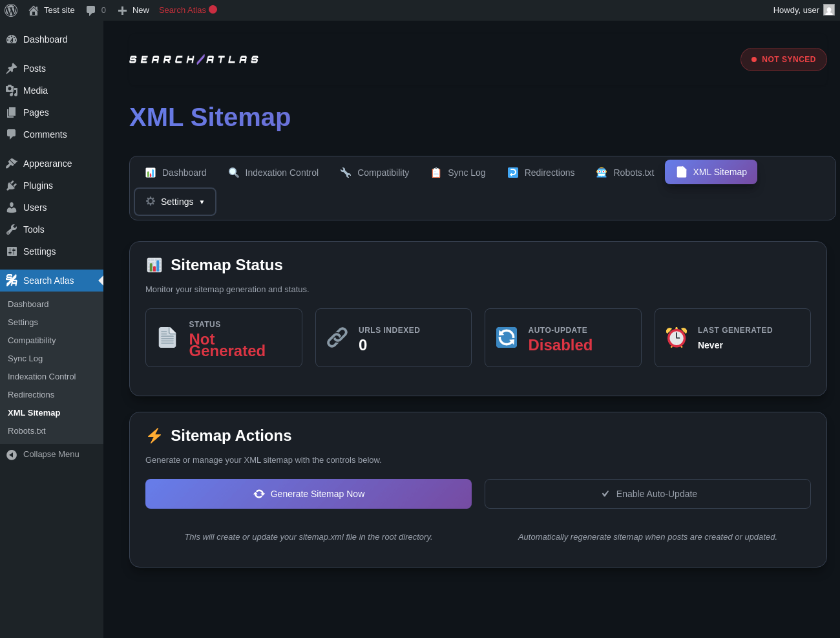Open the New content menu in admin bar

[x=133, y=10]
